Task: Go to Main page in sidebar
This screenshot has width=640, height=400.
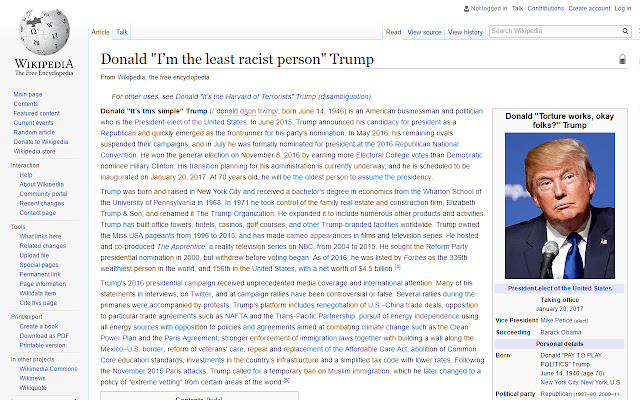Action: click(x=28, y=94)
